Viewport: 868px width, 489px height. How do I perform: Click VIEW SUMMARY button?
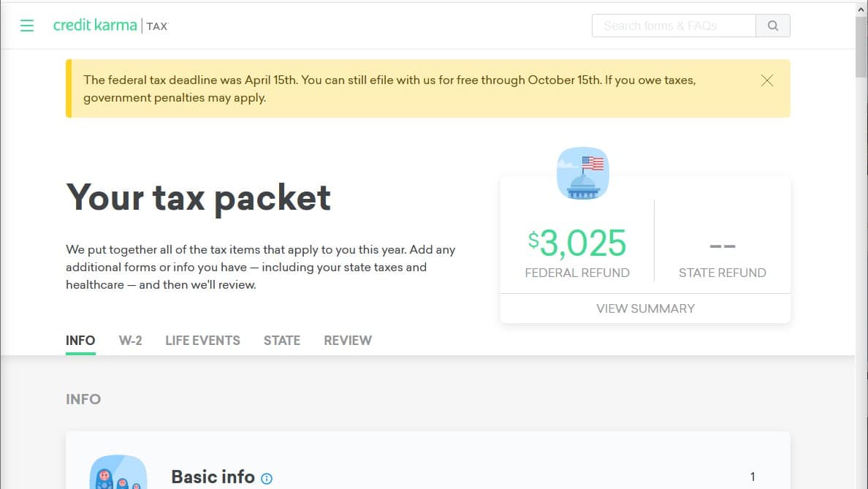pyautogui.click(x=645, y=308)
